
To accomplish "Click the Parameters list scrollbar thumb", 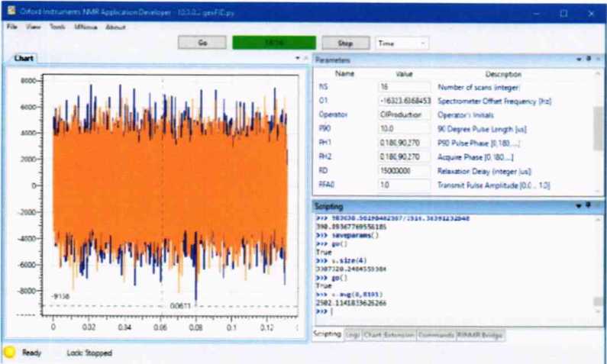I will [x=598, y=127].
